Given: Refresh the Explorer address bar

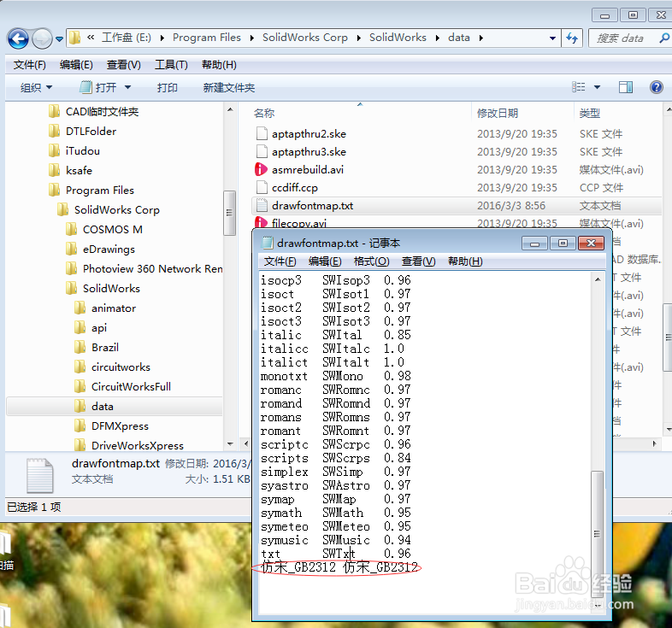Looking at the screenshot, I should [x=572, y=38].
